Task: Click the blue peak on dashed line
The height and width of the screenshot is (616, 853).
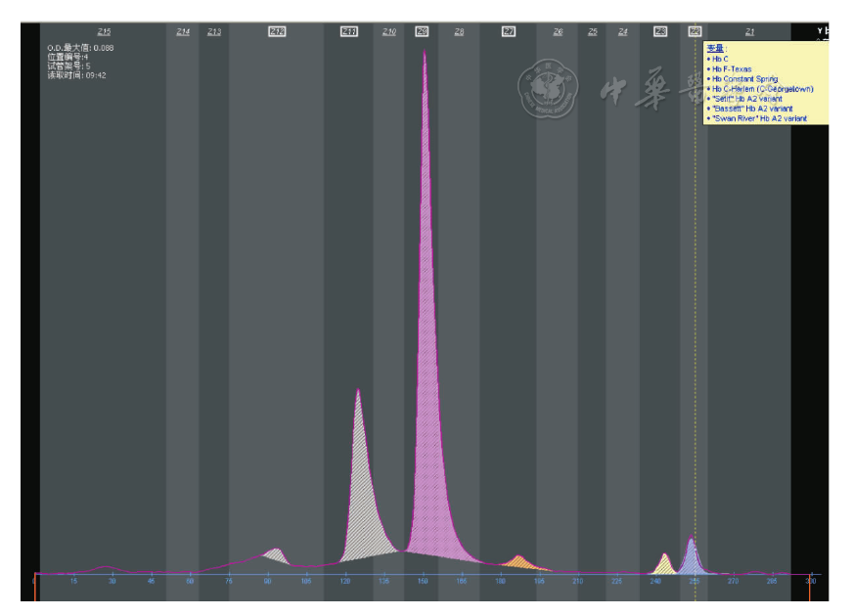Action: 691,557
